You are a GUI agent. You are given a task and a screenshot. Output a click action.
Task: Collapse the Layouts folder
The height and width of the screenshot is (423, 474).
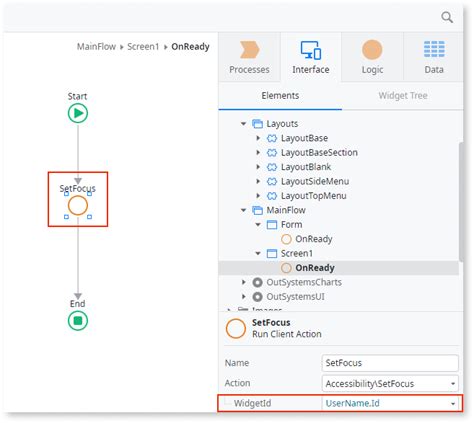tap(243, 124)
